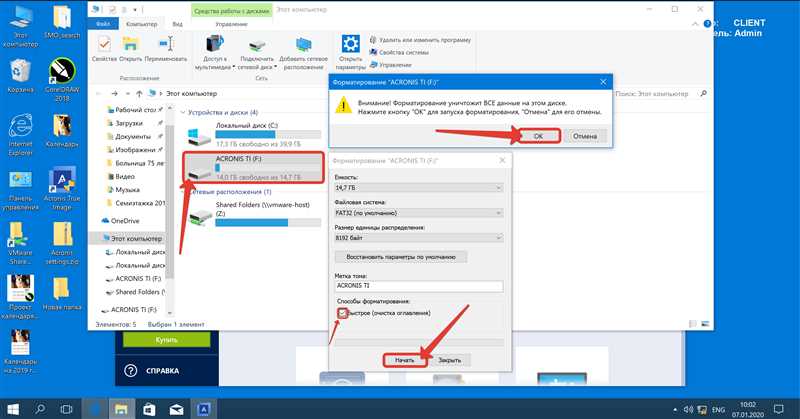The image size is (800, 419).
Task: Select Документы in navigation pane
Action: pyautogui.click(x=133, y=136)
